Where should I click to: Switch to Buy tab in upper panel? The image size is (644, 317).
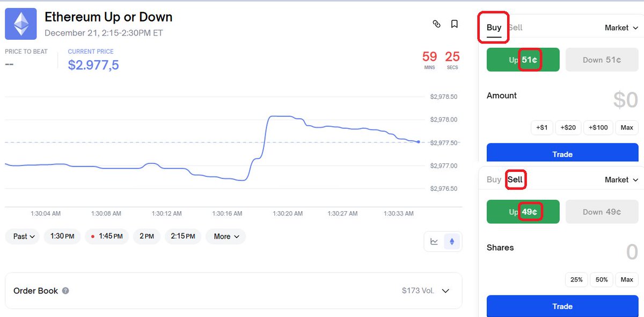[x=494, y=27]
